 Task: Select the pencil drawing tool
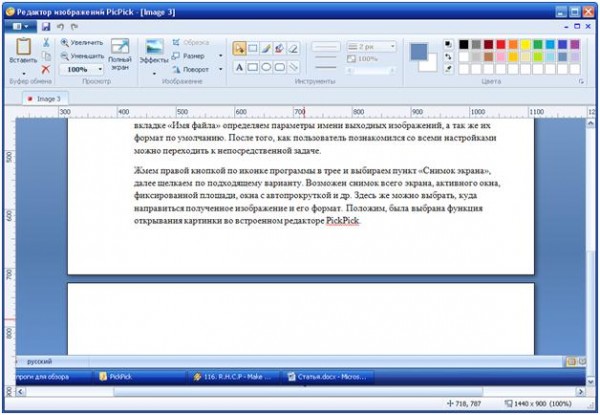click(266, 49)
